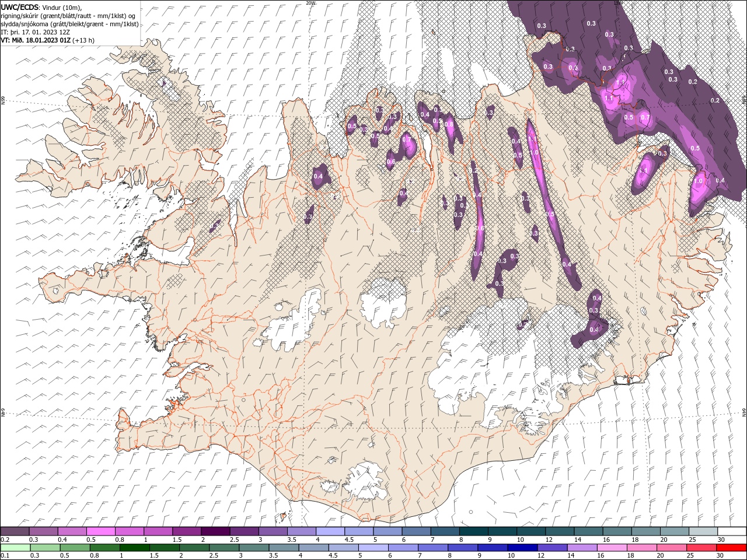Pick the upper-row 0.4 orchid swatch
Image resolution: width=747 pixels, height=560 pixels.
tap(72, 531)
